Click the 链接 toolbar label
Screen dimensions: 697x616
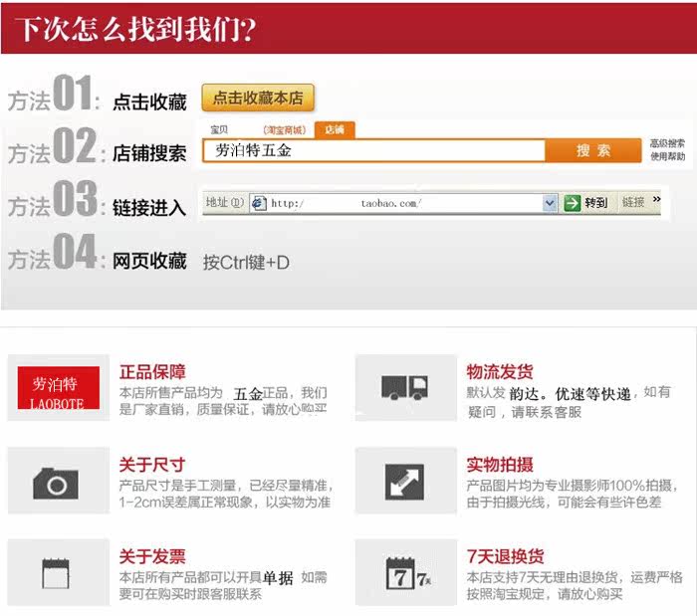pyautogui.click(x=633, y=203)
